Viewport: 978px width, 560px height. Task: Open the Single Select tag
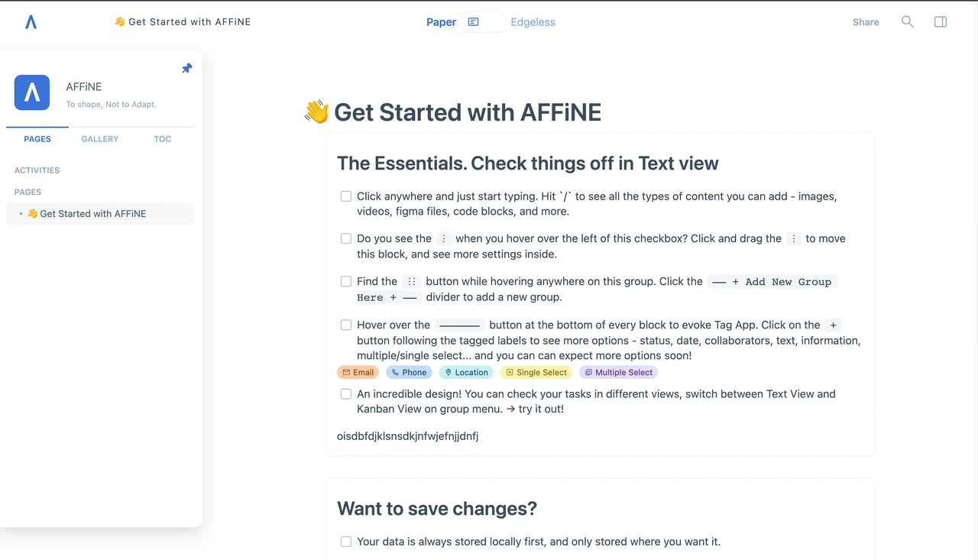point(536,372)
